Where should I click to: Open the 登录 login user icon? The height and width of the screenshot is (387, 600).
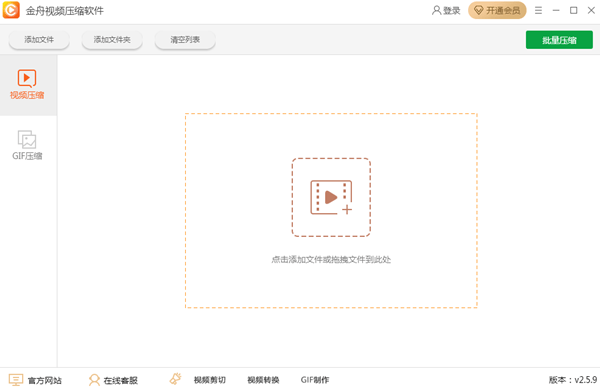coord(436,10)
